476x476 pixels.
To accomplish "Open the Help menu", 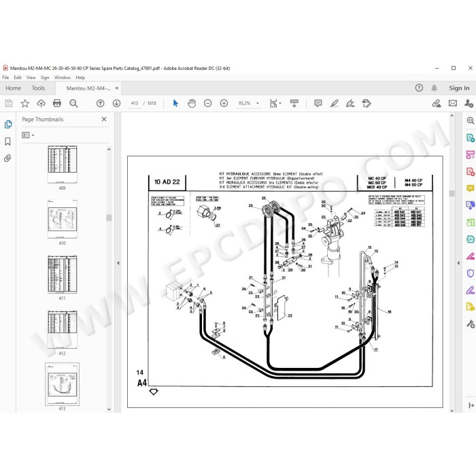I will (x=80, y=78).
